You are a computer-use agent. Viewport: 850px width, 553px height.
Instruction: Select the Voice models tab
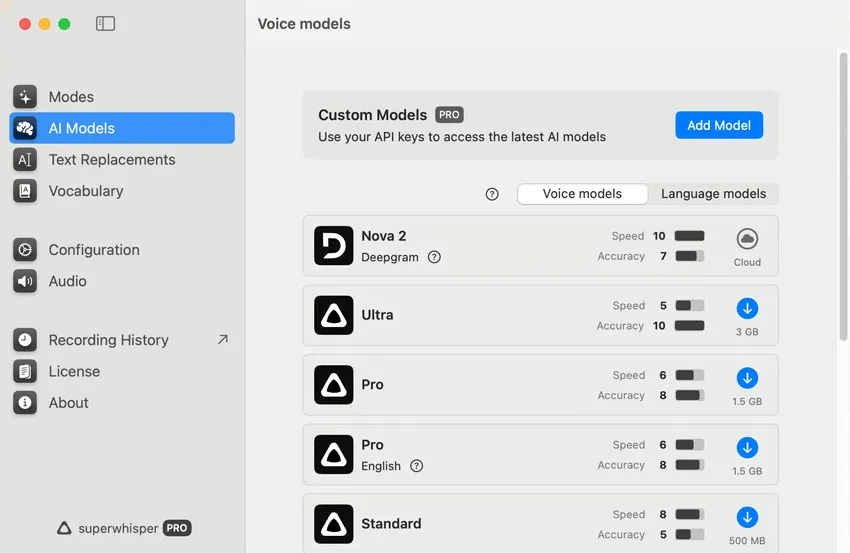pos(582,194)
